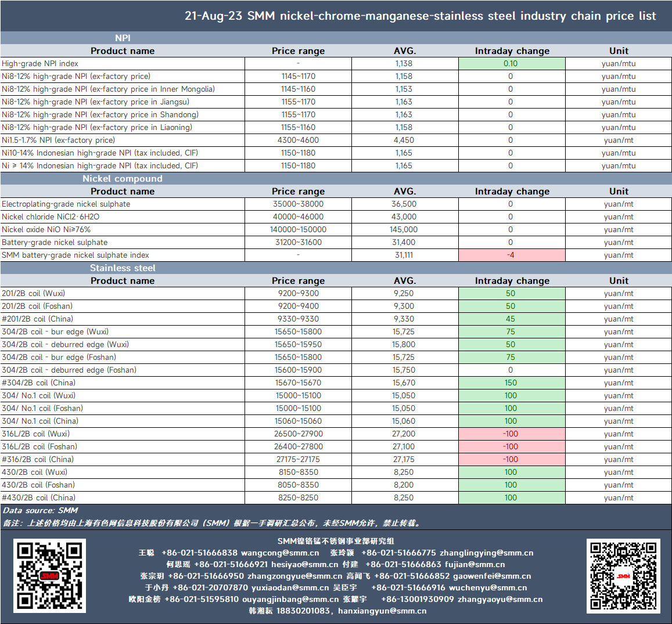Click Battery-grade nickel sulphate name
This screenshot has width=672, height=624.
55,243
